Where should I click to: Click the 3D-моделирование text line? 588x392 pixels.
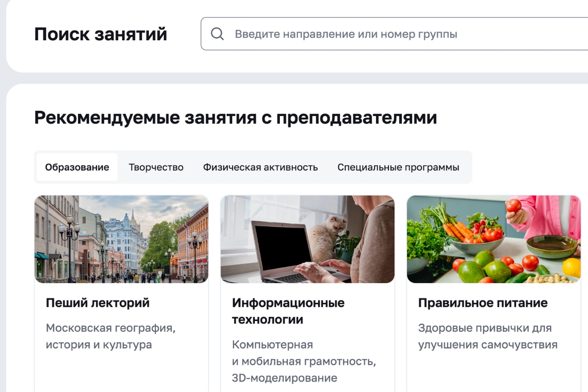[x=284, y=378]
